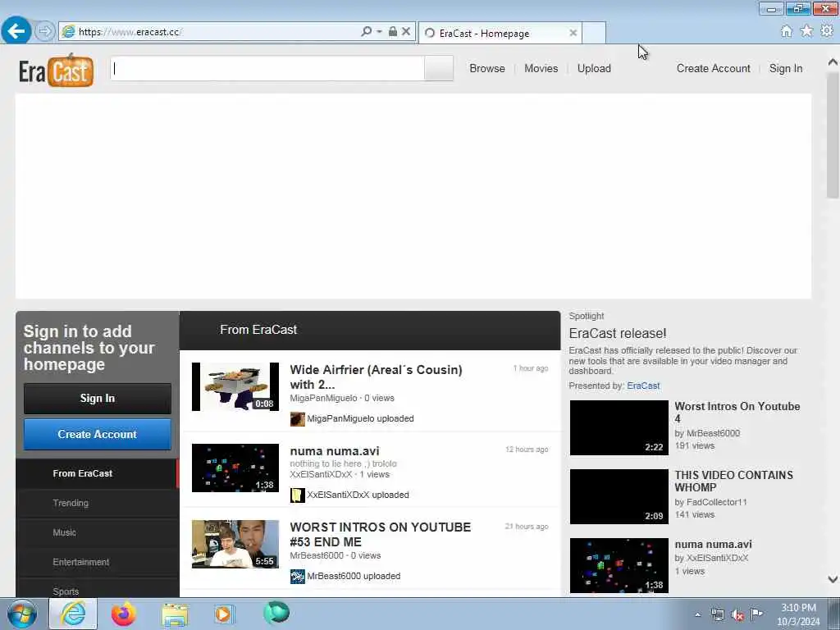
Task: Click the vertical scrollbar thumb
Action: tap(833, 135)
